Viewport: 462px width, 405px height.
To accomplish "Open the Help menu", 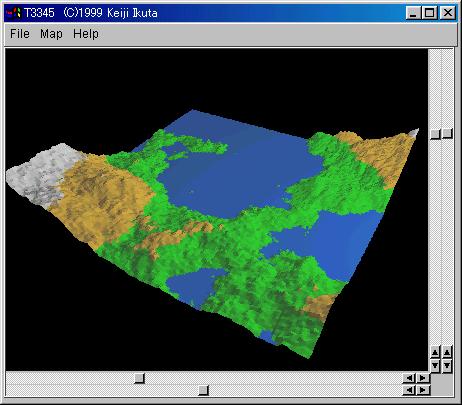I will coord(86,34).
